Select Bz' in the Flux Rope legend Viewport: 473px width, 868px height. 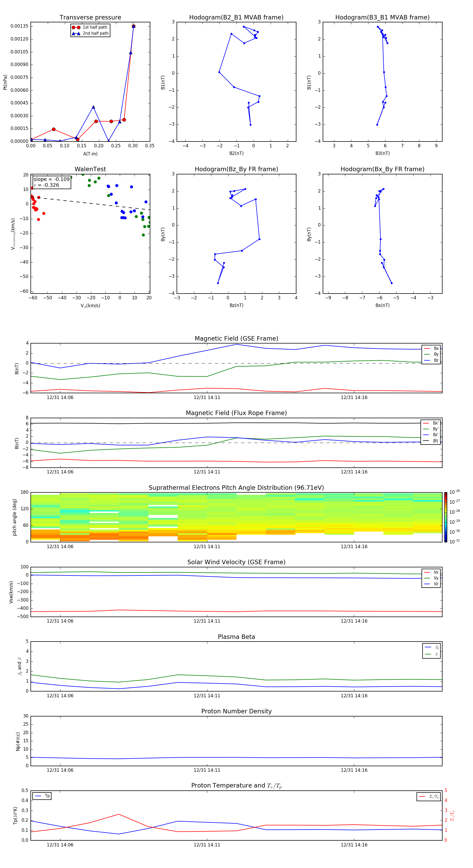pyautogui.click(x=431, y=435)
